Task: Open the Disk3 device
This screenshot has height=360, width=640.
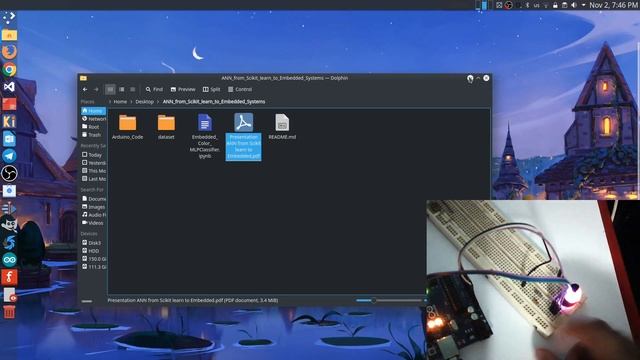Action: pos(93,243)
